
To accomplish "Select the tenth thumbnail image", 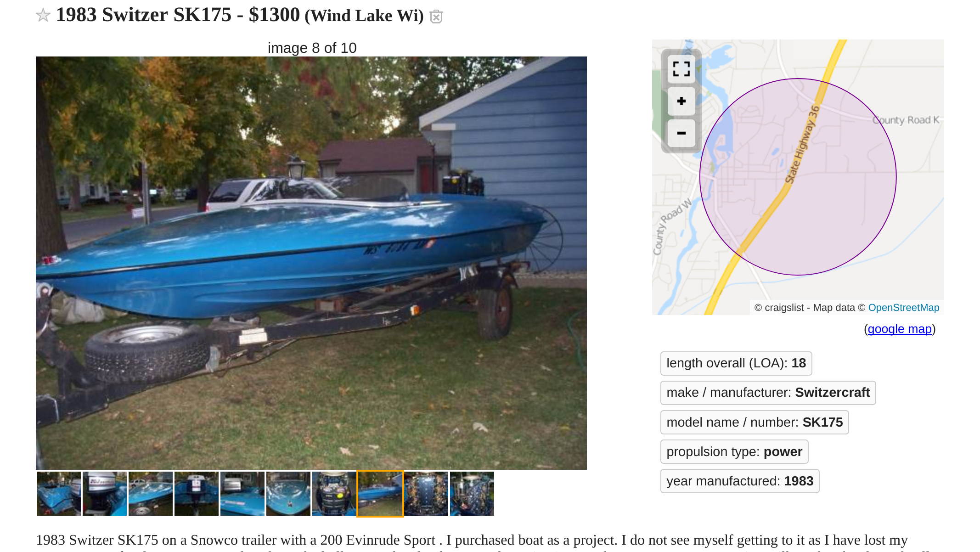I will [x=472, y=494].
